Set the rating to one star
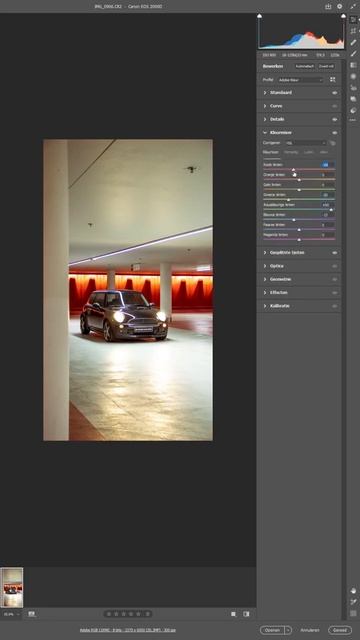Image resolution: width=360 pixels, height=640 pixels. coord(109,614)
